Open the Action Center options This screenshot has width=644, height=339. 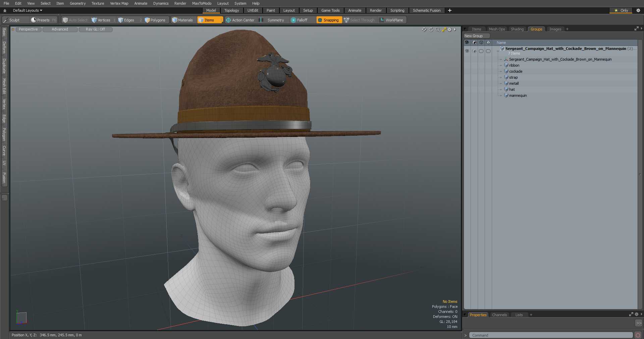pyautogui.click(x=240, y=20)
